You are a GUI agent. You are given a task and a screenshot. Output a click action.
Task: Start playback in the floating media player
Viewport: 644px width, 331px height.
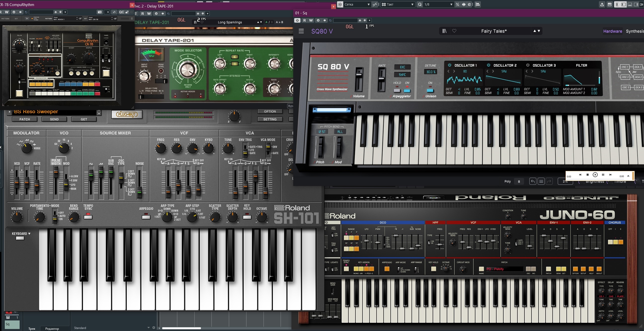pyautogui.click(x=595, y=175)
